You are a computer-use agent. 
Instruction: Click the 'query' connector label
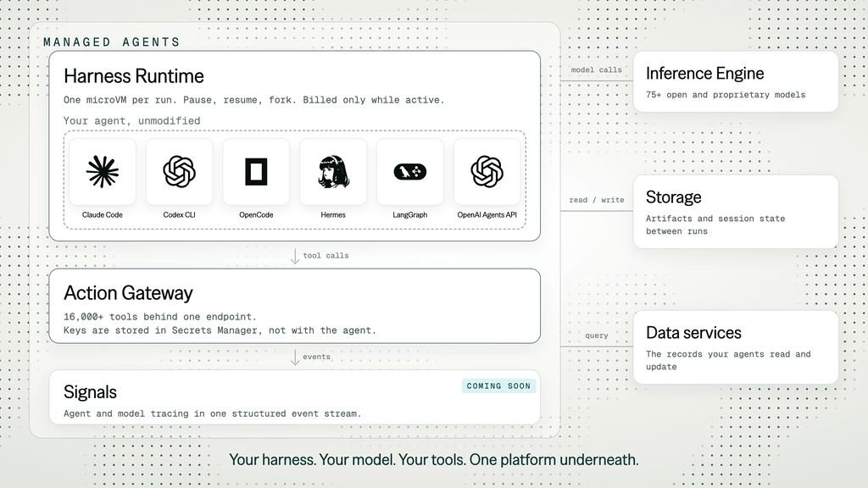tap(596, 335)
